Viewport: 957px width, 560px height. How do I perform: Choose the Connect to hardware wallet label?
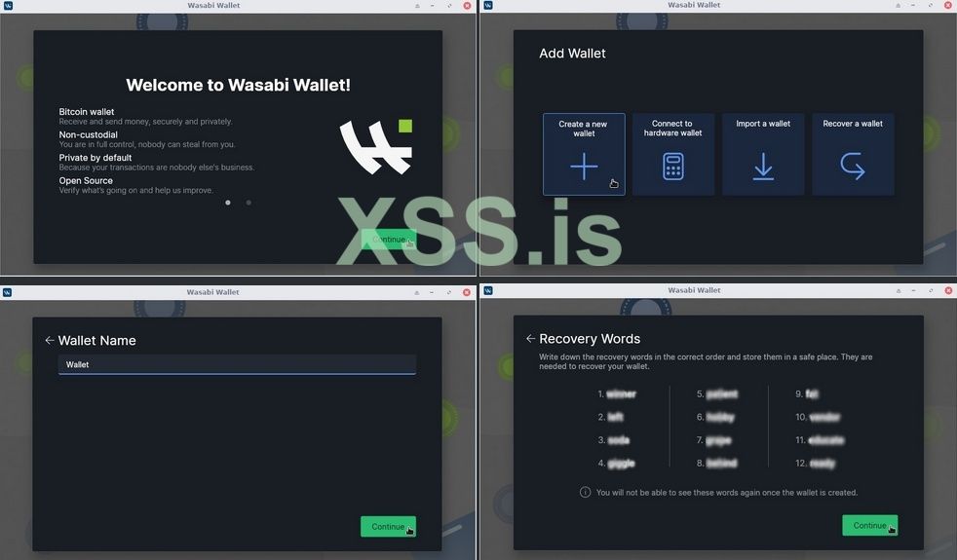(x=672, y=129)
